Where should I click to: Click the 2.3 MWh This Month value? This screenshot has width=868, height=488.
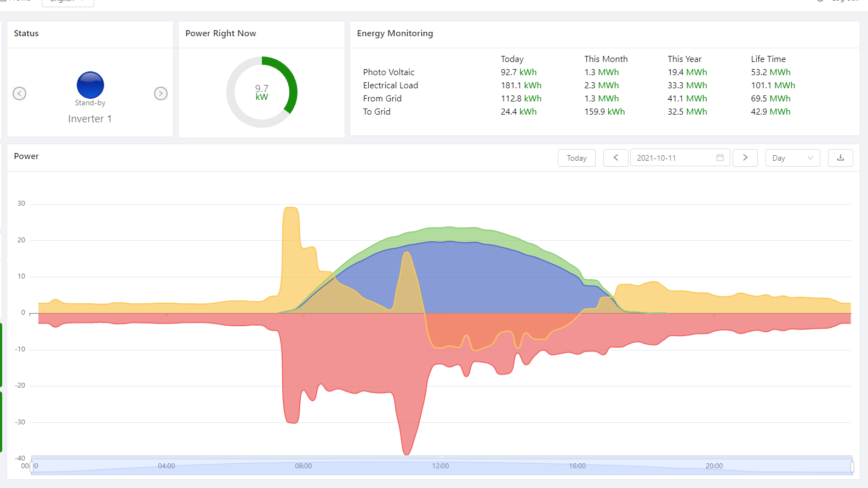click(x=601, y=86)
